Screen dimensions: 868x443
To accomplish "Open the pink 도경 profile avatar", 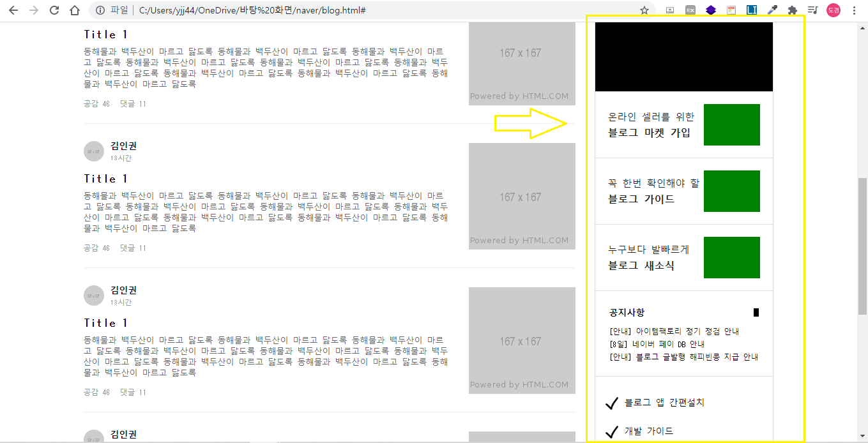I will click(834, 10).
